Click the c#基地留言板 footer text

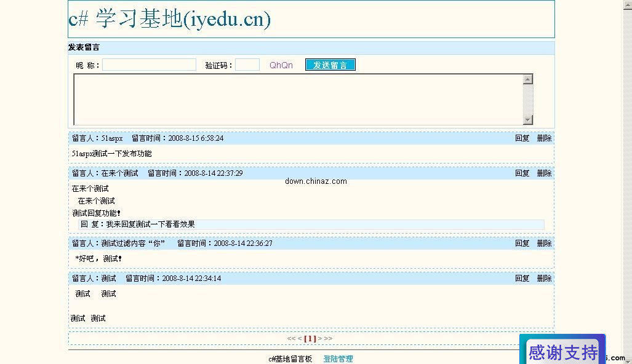click(290, 358)
